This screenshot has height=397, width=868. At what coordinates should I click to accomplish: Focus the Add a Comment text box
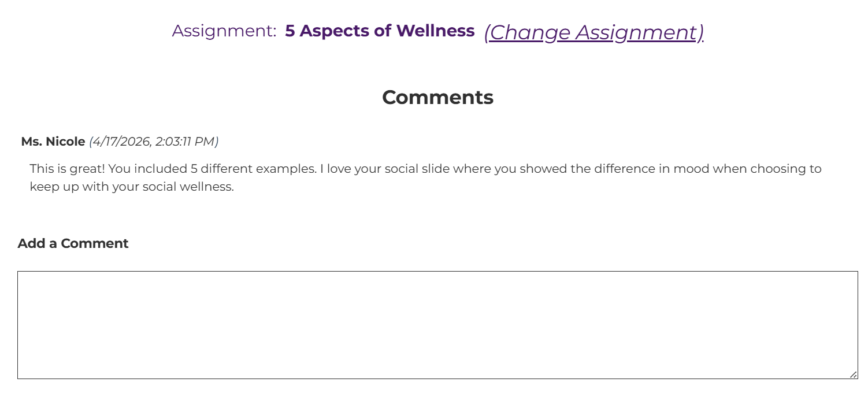pyautogui.click(x=437, y=325)
